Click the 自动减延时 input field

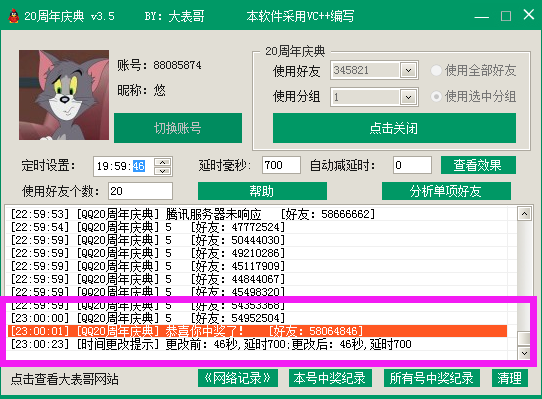(412, 165)
